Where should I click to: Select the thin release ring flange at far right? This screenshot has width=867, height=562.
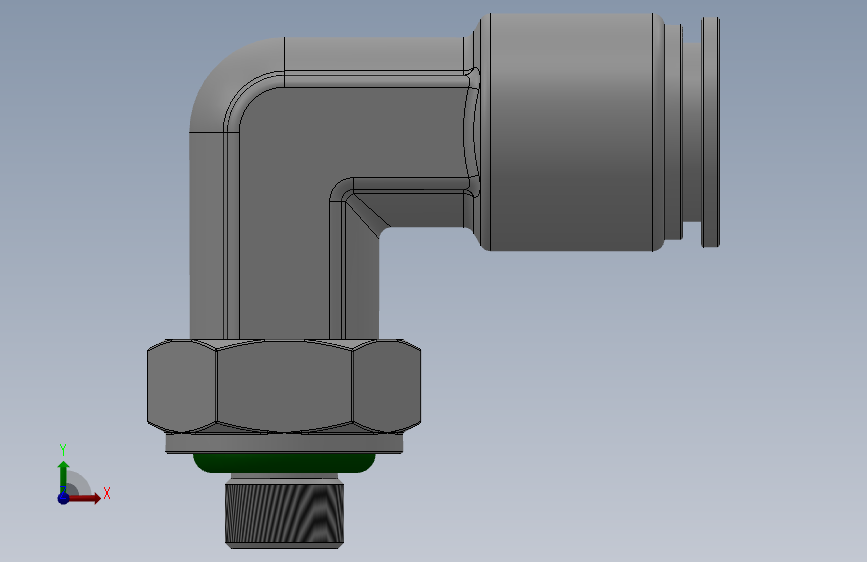click(711, 132)
